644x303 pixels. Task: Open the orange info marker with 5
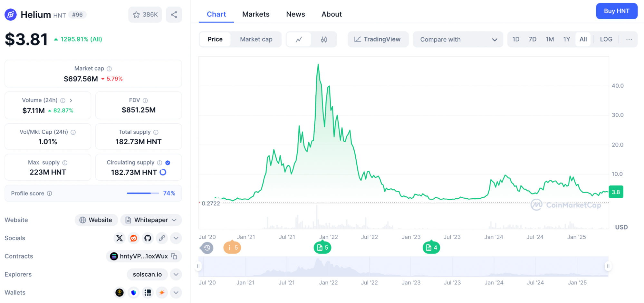232,247
